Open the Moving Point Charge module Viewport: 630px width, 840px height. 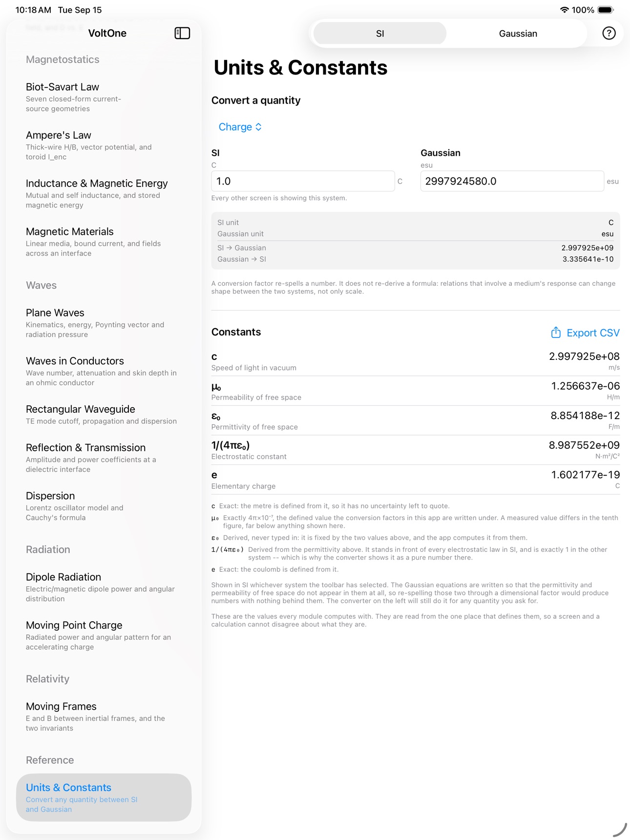[x=104, y=636]
